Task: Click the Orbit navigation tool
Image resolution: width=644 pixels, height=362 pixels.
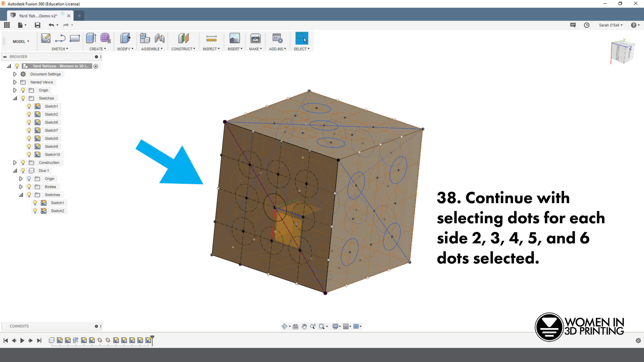Action: (284, 326)
